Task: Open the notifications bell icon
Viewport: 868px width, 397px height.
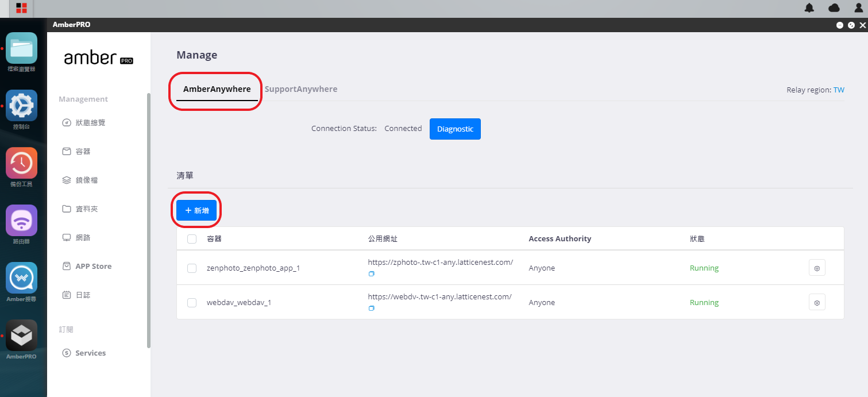Action: [809, 8]
